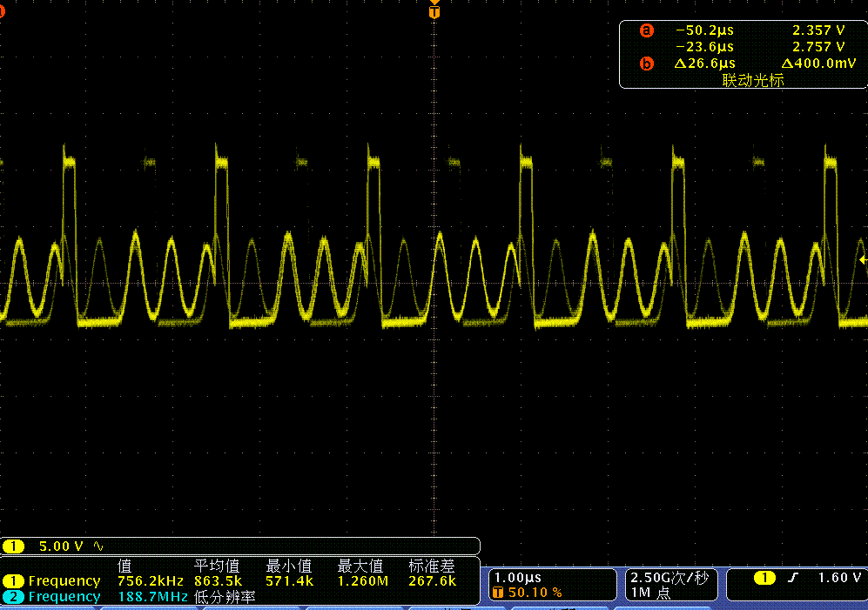Image resolution: width=868 pixels, height=610 pixels.
Task: Click the 1M 点 record length readout
Action: pos(650,593)
